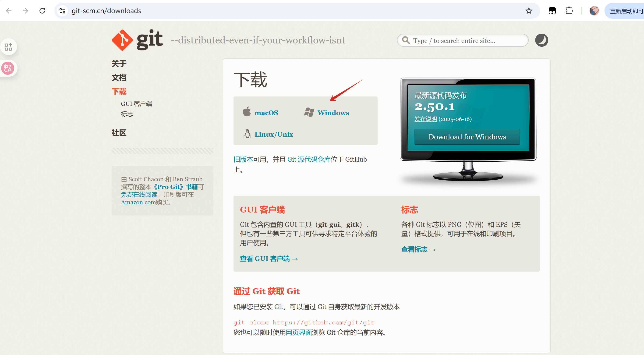Open the browser profile avatar
This screenshot has width=644, height=355.
click(594, 11)
